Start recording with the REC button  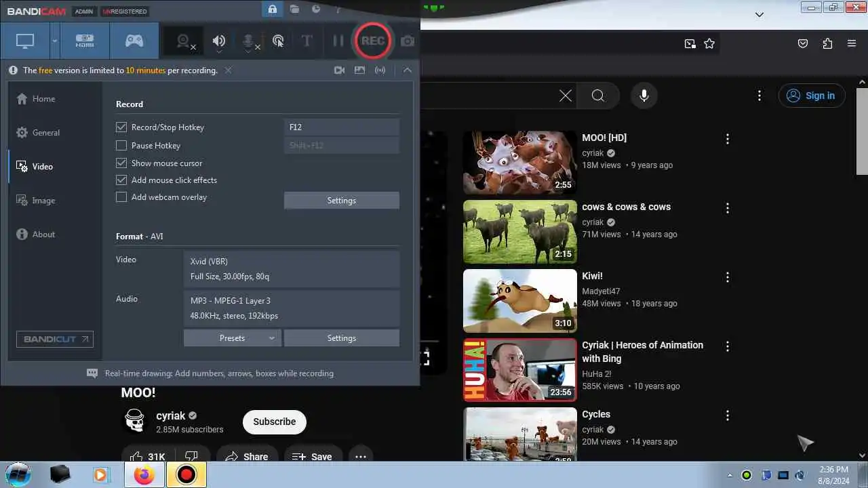[x=373, y=41]
